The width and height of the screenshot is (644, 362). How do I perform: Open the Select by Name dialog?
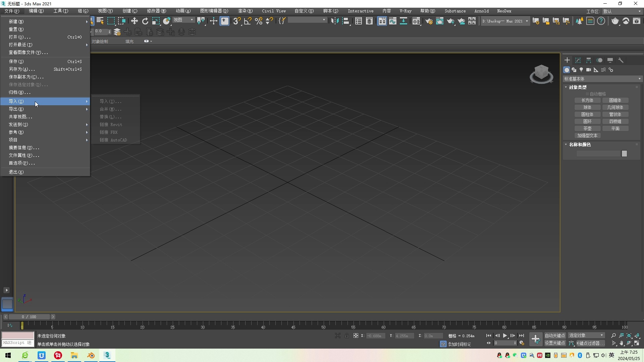(x=100, y=21)
